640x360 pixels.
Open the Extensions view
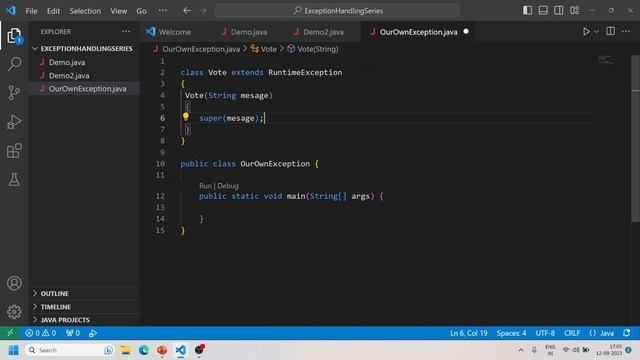14,151
